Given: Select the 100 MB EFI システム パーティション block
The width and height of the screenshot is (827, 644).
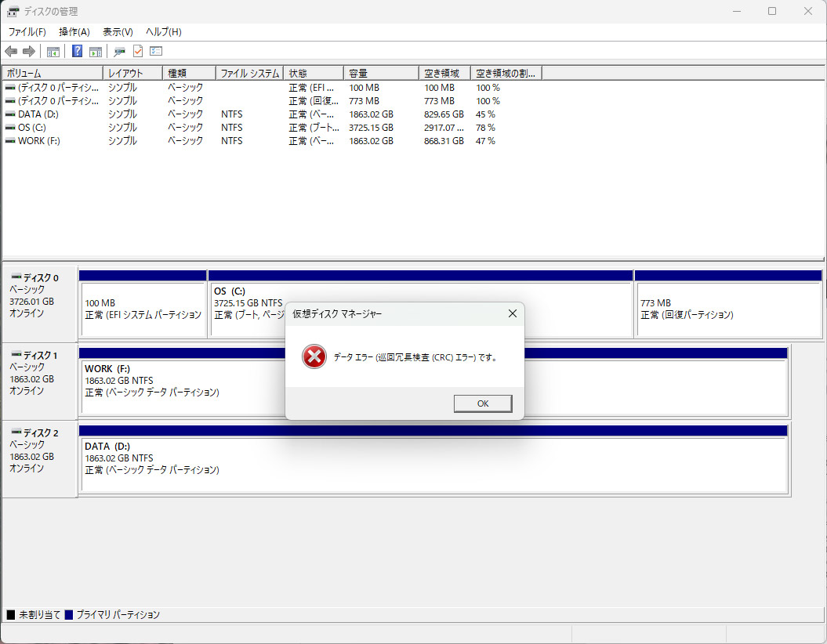Looking at the screenshot, I should [143, 309].
